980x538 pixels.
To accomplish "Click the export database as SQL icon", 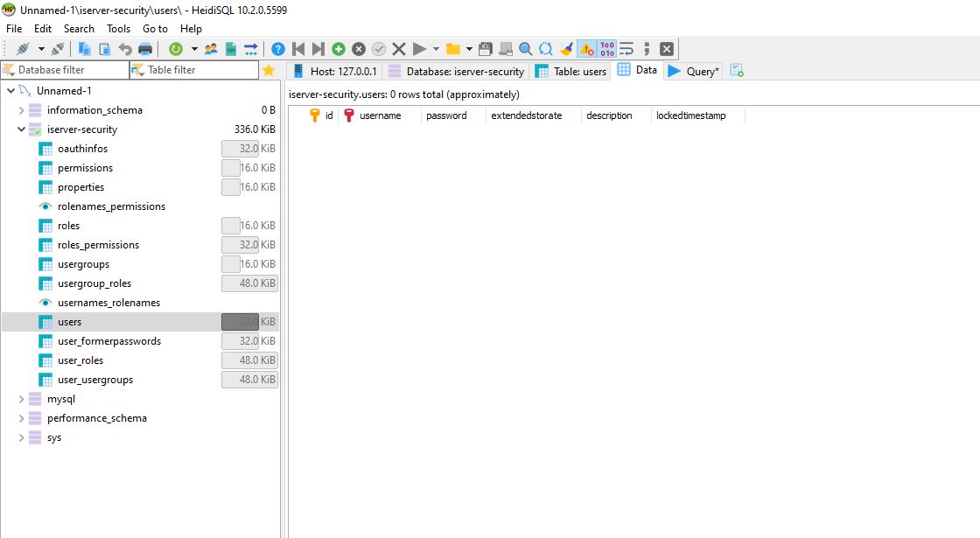I will tap(231, 49).
